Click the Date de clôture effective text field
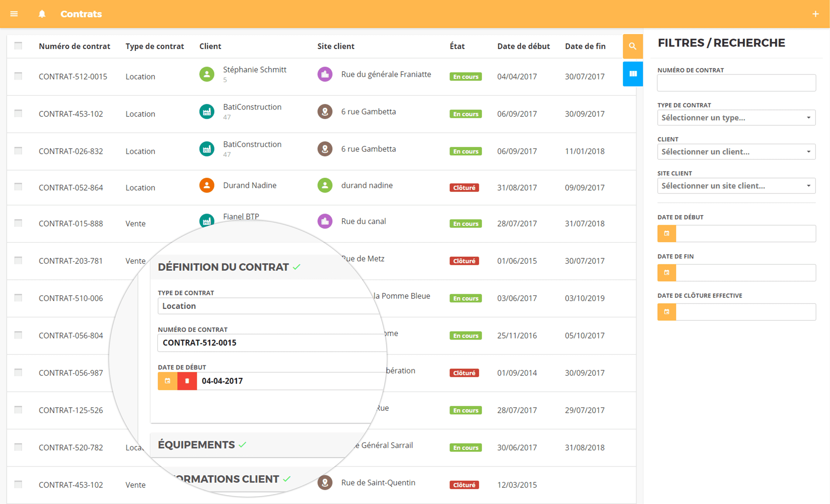This screenshot has height=504, width=830. (x=746, y=312)
